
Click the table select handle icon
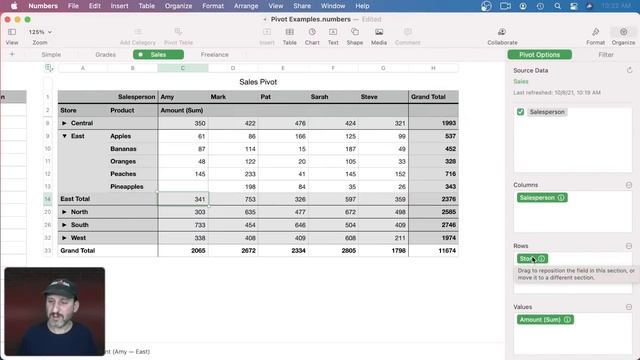click(49, 68)
